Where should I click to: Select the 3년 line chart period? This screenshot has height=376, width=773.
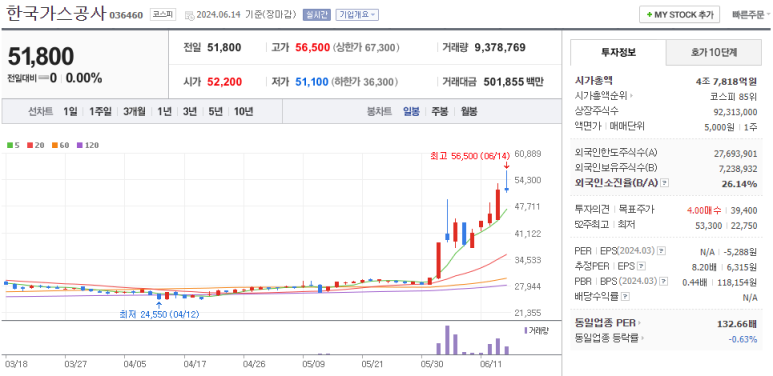(x=190, y=112)
